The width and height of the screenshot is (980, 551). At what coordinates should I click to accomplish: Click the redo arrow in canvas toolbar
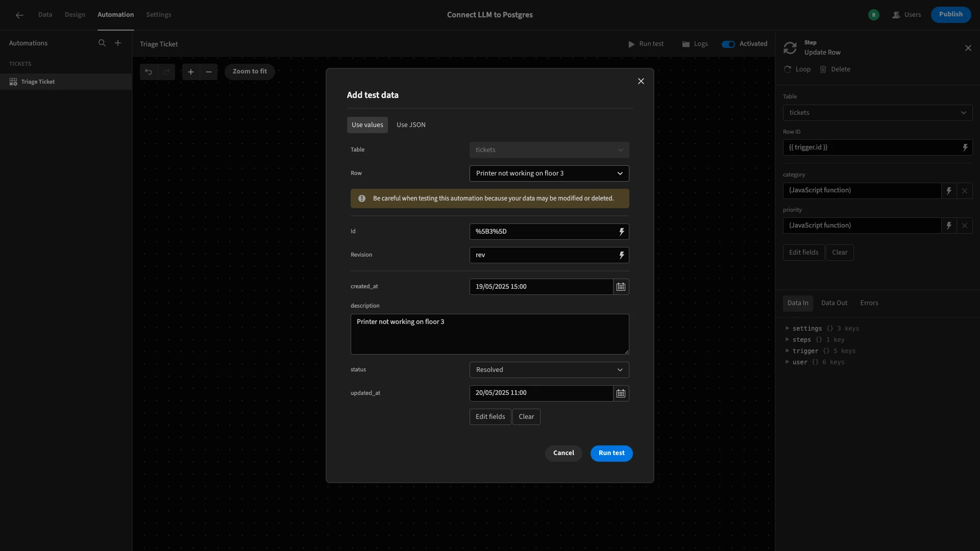pos(166,72)
